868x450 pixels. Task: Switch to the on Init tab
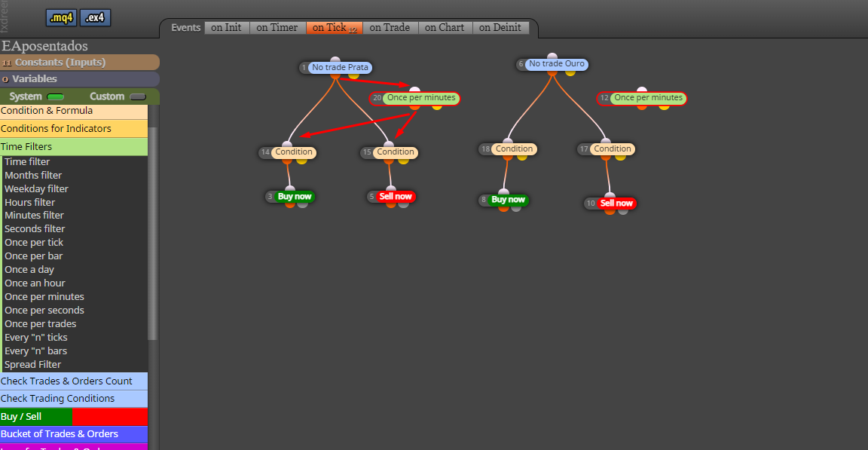click(226, 28)
